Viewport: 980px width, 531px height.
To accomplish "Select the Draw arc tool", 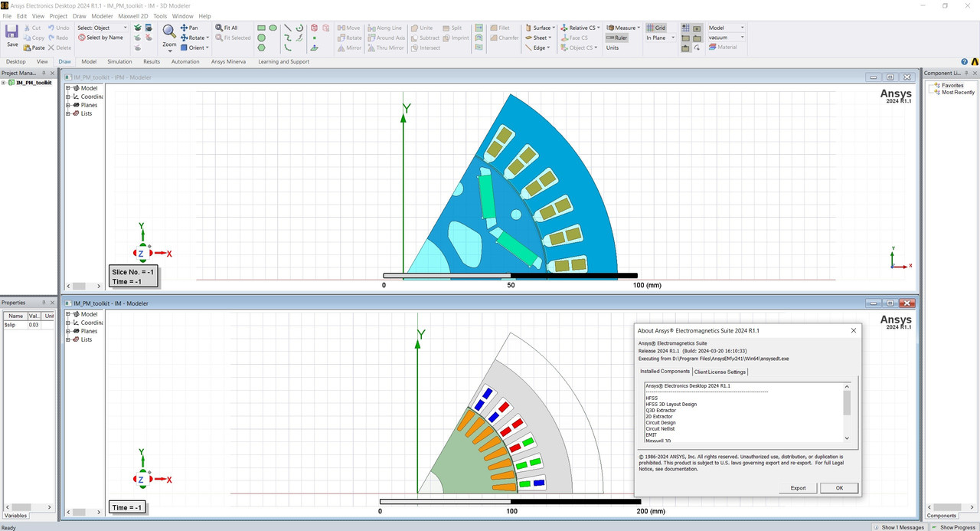I will [288, 47].
